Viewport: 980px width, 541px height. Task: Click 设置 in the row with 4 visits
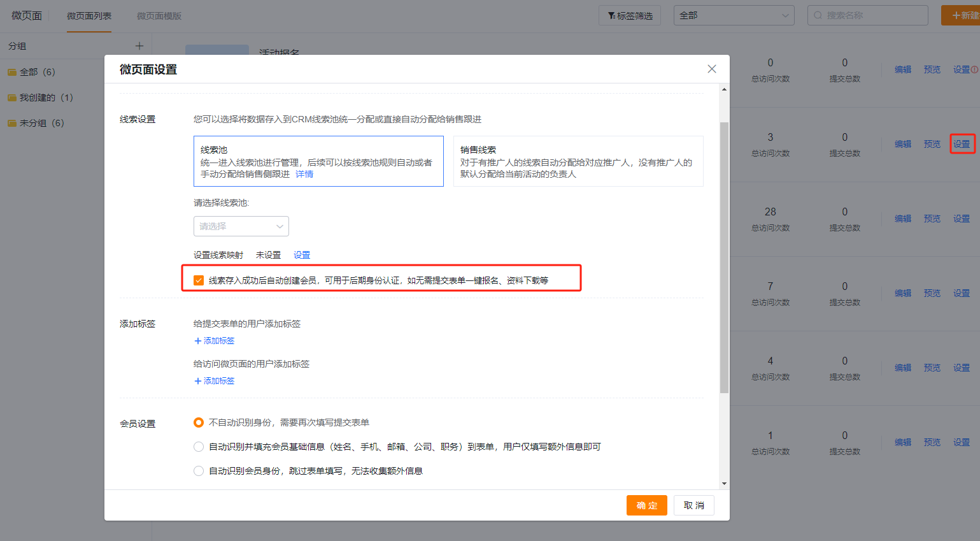click(x=962, y=368)
